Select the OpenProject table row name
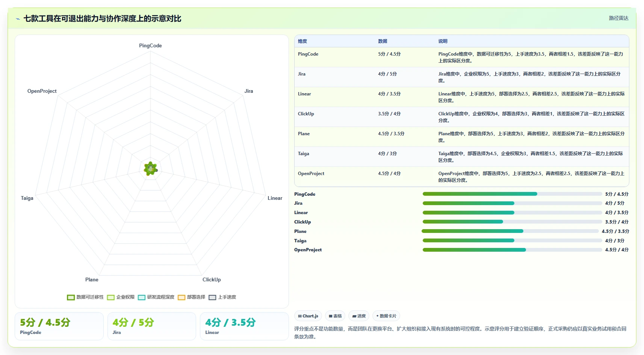Viewport: 644px width, 355px height. [311, 174]
